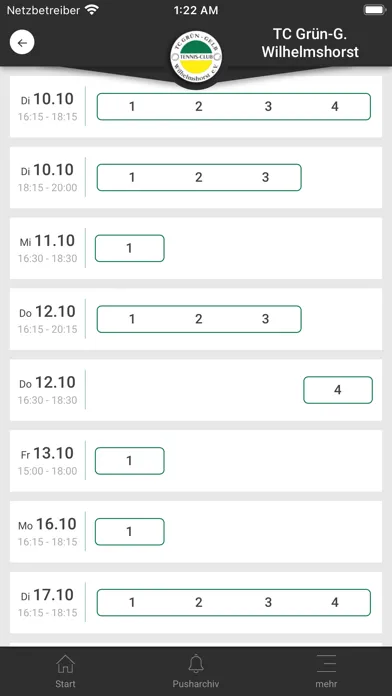Viewport: 392px width, 696px height.
Task: Switch to the Start tab label
Action: 65,684
